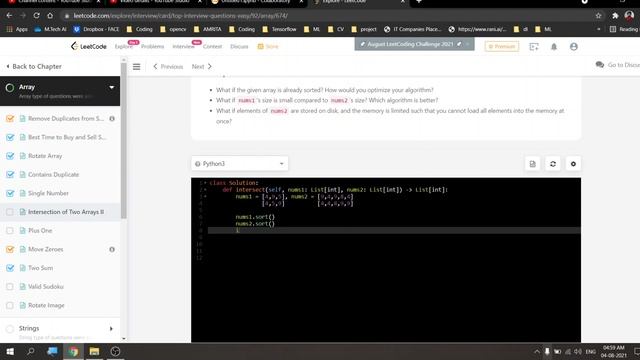Screen dimensions: 640x360
Task: Toggle the Contains Duplicate checkbox
Action: coord(10,175)
